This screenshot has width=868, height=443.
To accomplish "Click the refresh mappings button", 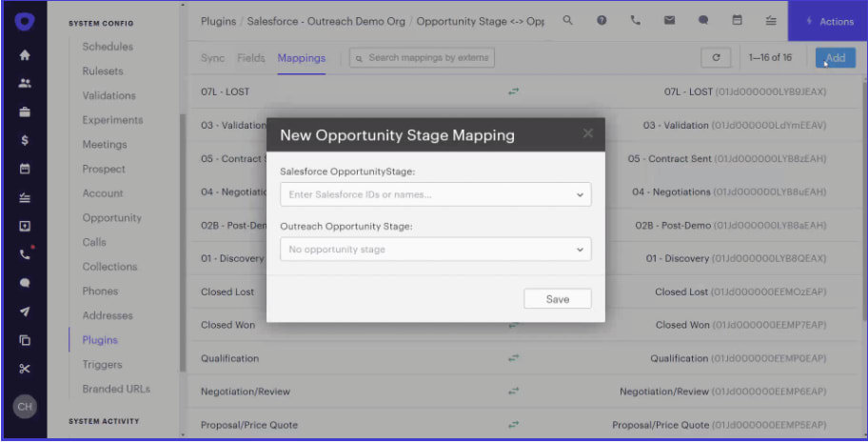I will (716, 58).
